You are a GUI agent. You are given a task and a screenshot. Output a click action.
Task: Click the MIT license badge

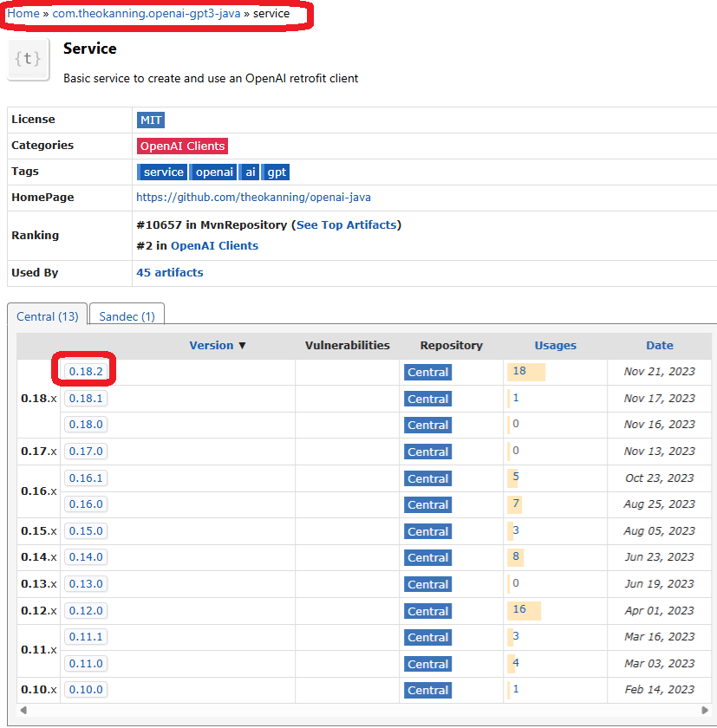point(151,120)
